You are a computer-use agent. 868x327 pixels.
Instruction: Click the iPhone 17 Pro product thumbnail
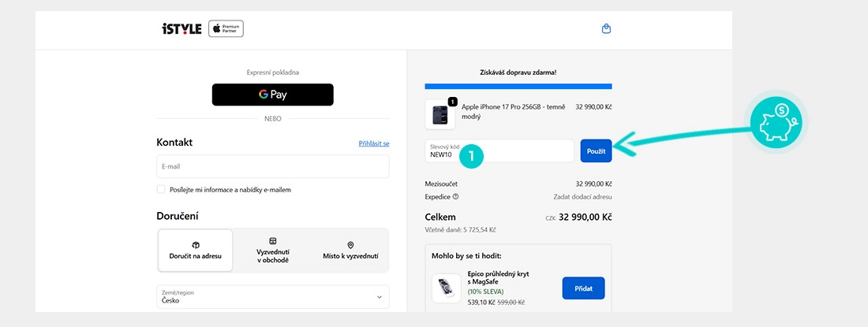pos(440,114)
